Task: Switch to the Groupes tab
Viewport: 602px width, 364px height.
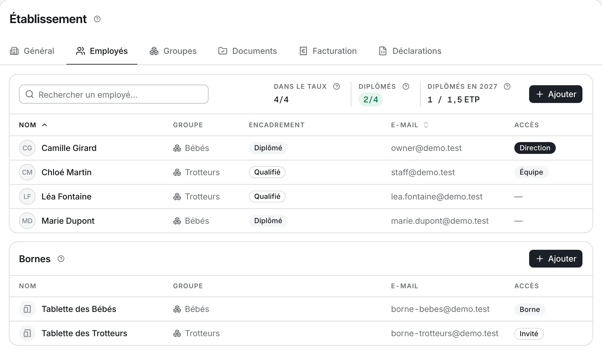Action: [x=173, y=51]
